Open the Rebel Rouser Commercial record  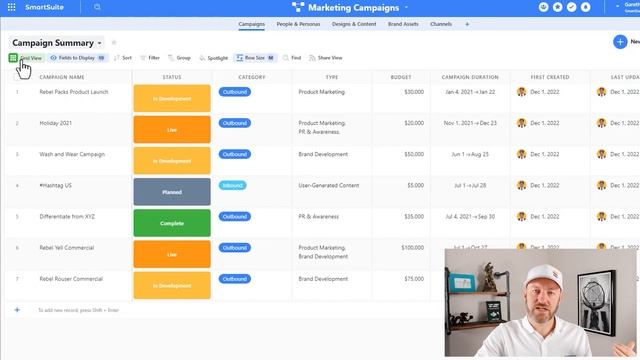tap(71, 279)
